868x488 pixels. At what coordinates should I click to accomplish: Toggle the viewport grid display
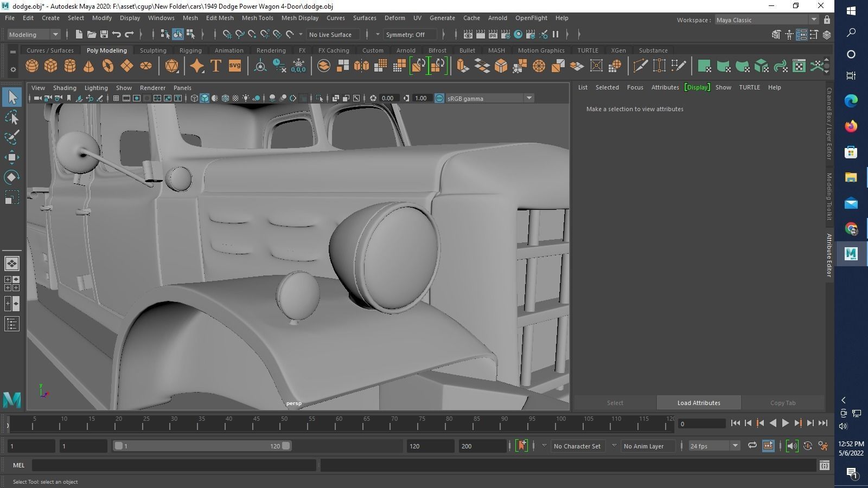[x=116, y=98]
